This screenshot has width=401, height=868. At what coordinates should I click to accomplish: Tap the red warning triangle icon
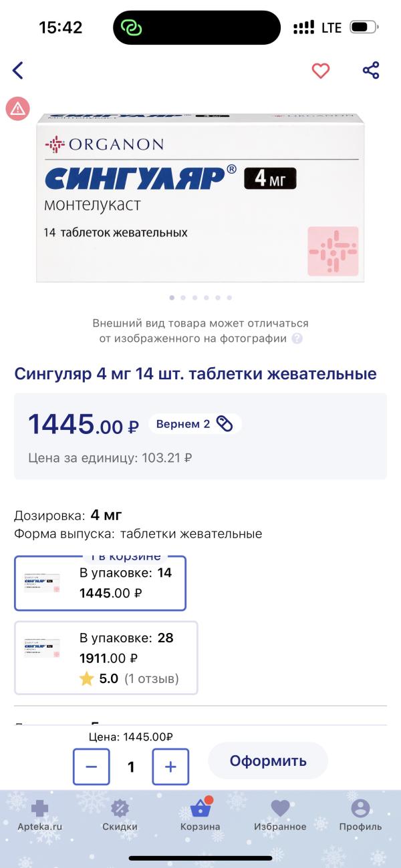tap(18, 108)
